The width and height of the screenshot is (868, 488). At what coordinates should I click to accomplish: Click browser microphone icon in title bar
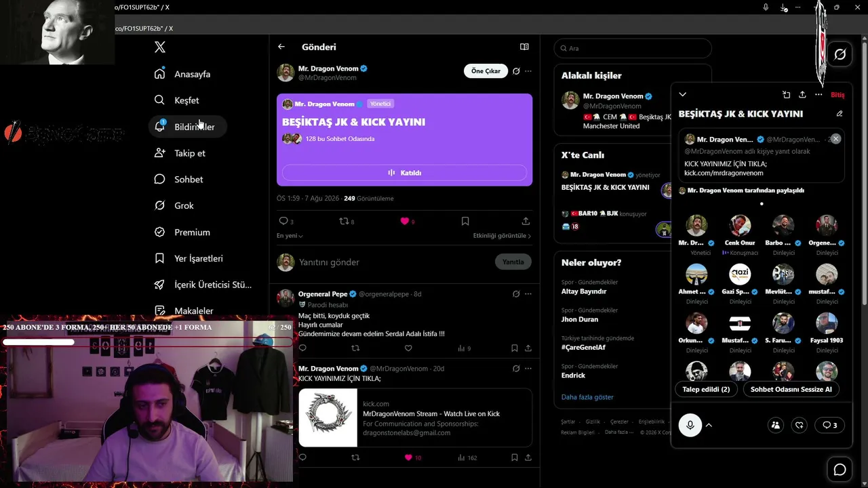point(766,7)
